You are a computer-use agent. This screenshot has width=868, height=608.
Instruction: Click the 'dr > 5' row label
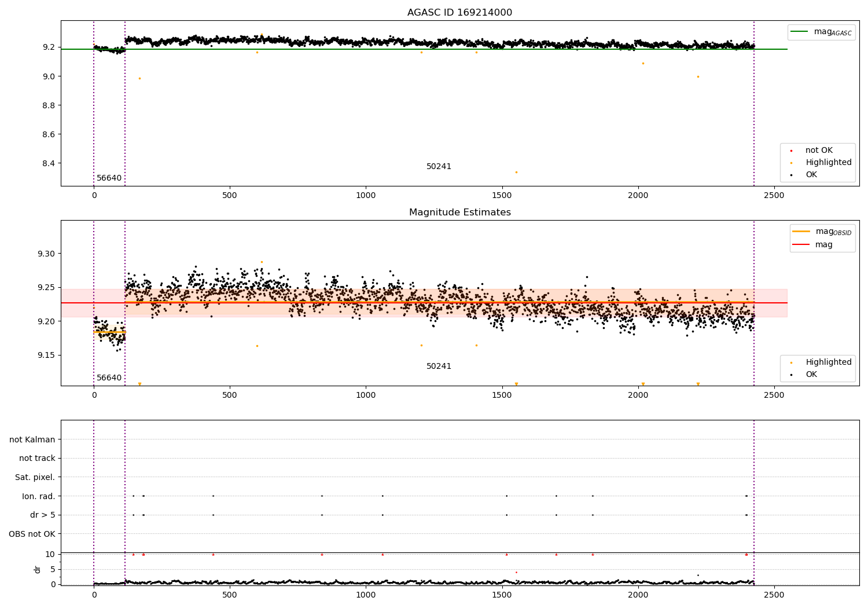coord(43,515)
